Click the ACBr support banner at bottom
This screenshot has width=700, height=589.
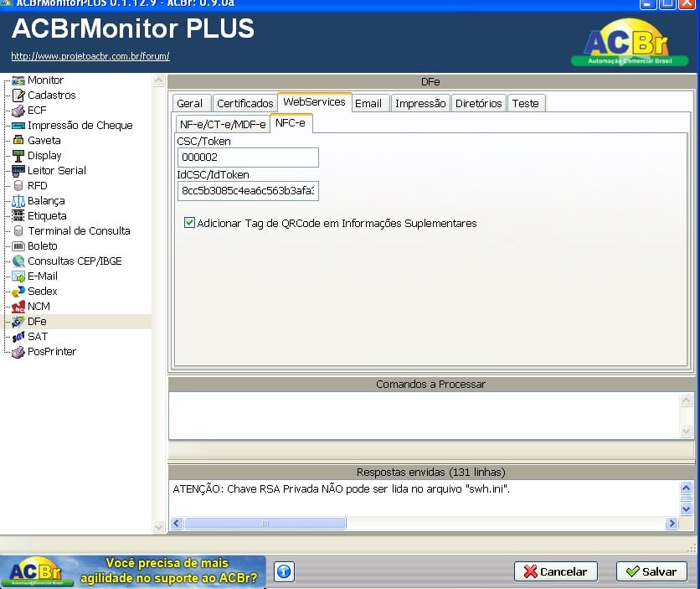pos(133,571)
